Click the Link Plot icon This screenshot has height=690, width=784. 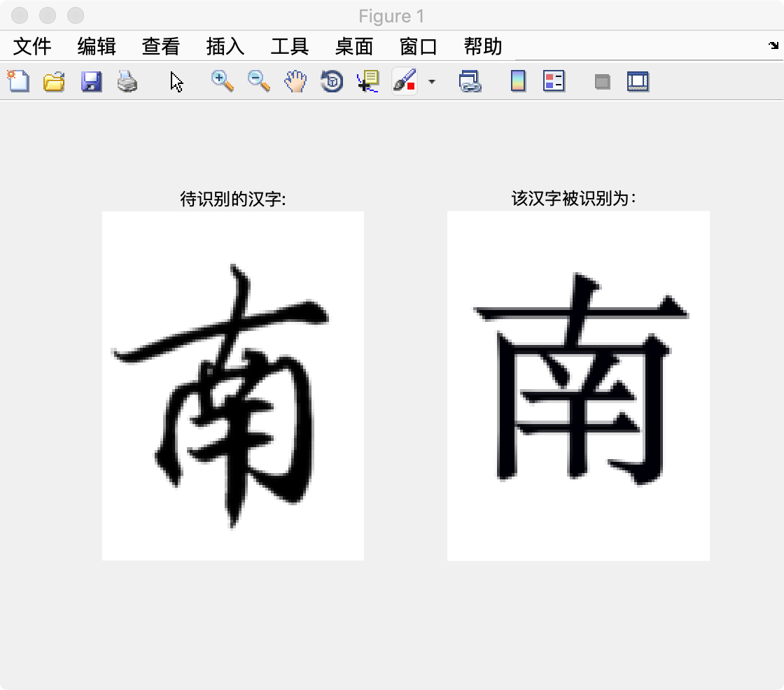point(470,81)
